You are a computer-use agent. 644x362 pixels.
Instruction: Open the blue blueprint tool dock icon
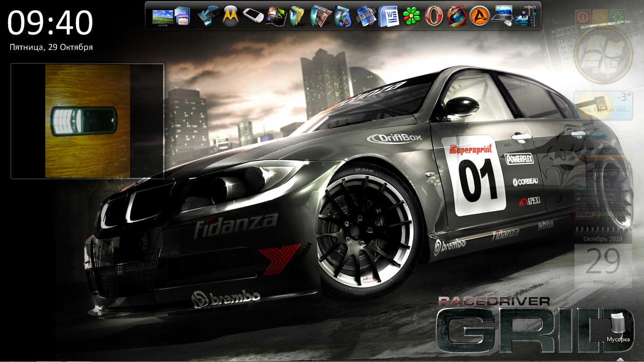[207, 16]
